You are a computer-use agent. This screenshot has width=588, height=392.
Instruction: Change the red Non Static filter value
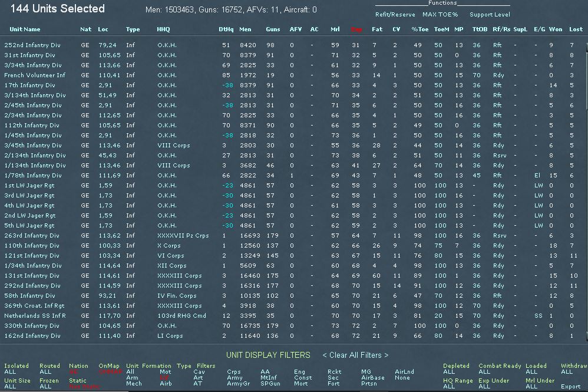[x=84, y=386]
